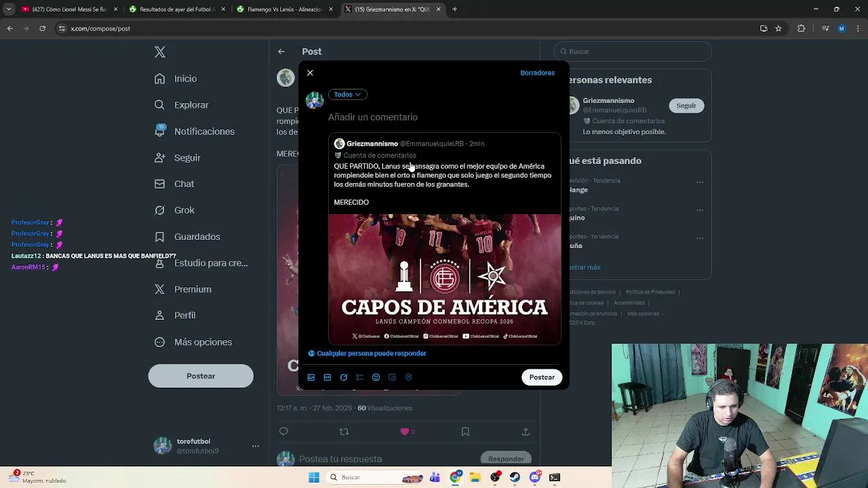Toggle bookmark on the post

465,432
